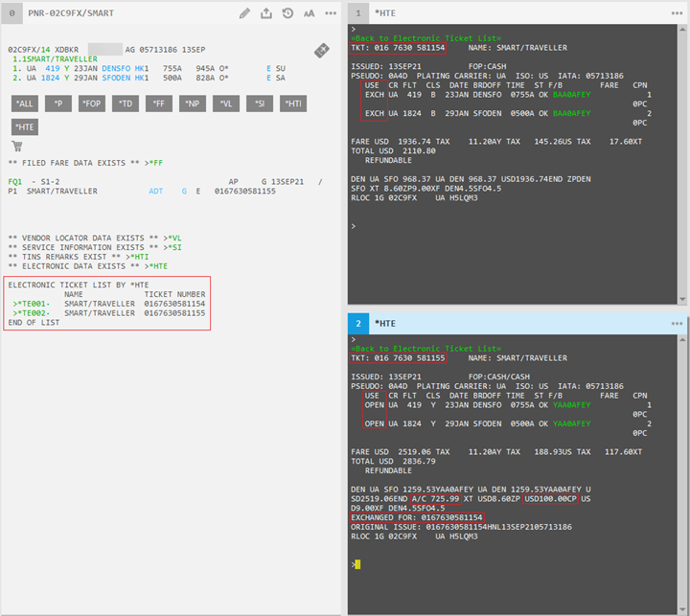Image resolution: width=690 pixels, height=616 pixels.
Task: Open the >*TE002 ticket link
Action: click(x=32, y=313)
